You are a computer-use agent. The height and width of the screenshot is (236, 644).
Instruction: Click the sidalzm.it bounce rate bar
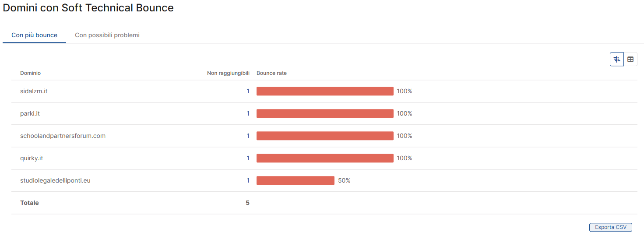tap(325, 91)
